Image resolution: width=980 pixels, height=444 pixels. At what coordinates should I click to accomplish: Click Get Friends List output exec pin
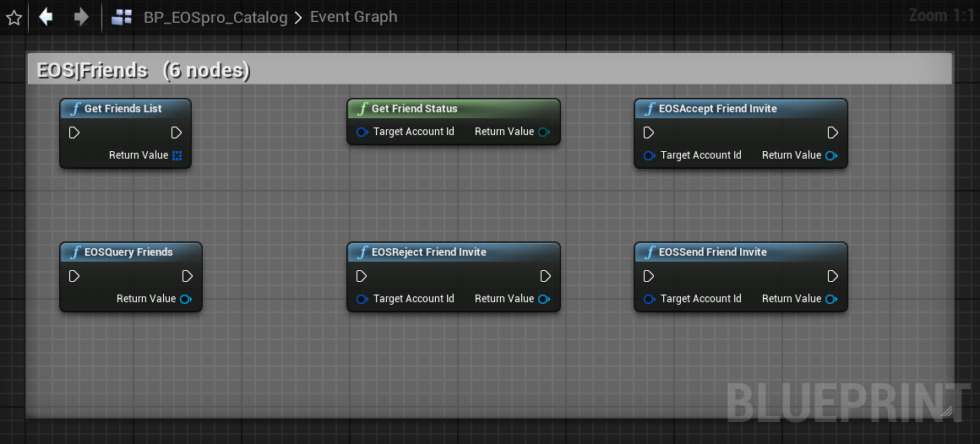[x=177, y=133]
